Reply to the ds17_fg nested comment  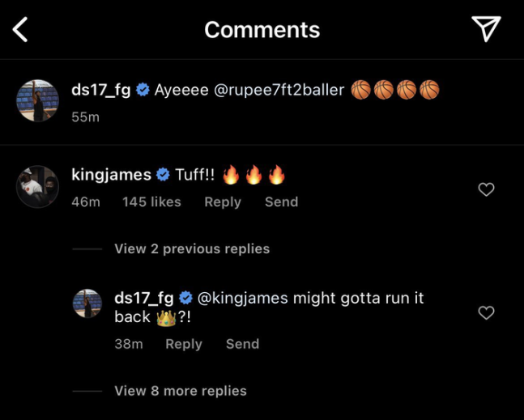point(184,344)
